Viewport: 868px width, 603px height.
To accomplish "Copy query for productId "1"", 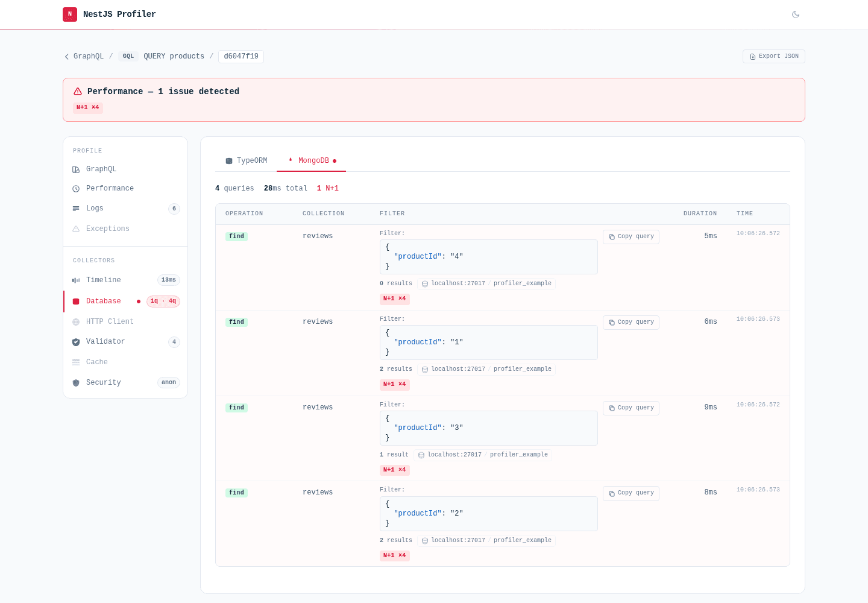I will [x=631, y=323].
